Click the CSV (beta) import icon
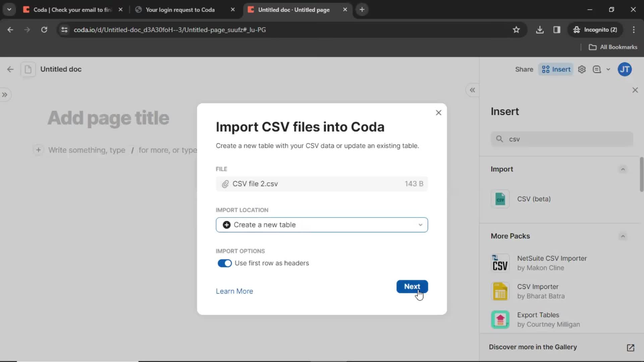 pos(500,198)
